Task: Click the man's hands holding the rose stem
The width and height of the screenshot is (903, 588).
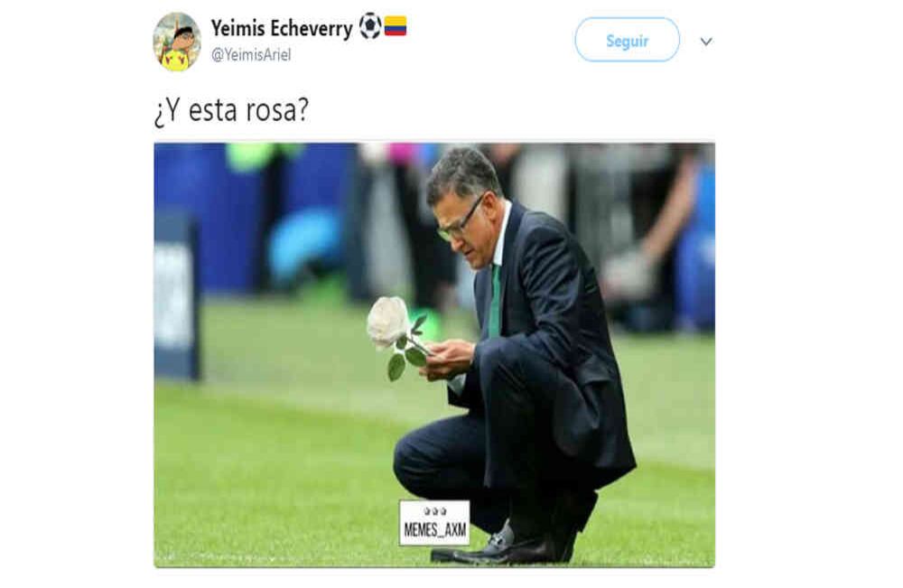Action: 448,359
